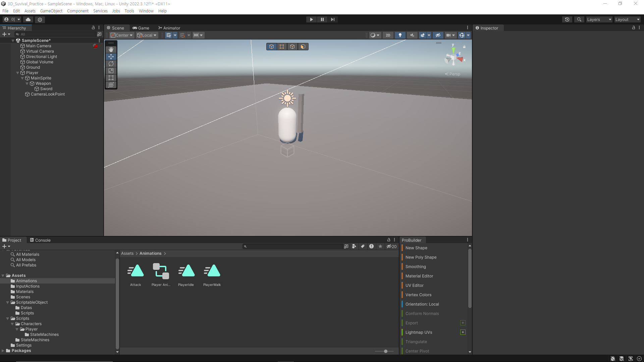Screen dimensions: 644x362
Task: Click the debug mode bug status icon
Action: [x=613, y=359]
